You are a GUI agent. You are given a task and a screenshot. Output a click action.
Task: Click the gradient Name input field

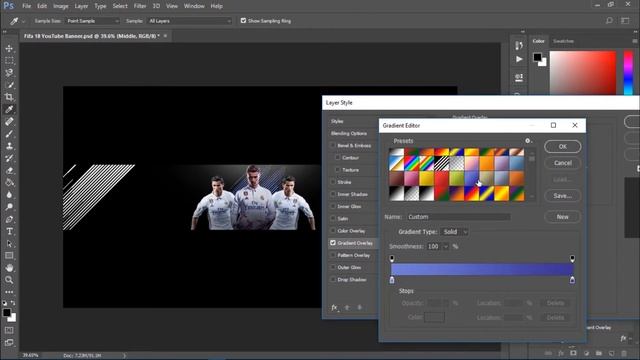pyautogui.click(x=459, y=217)
